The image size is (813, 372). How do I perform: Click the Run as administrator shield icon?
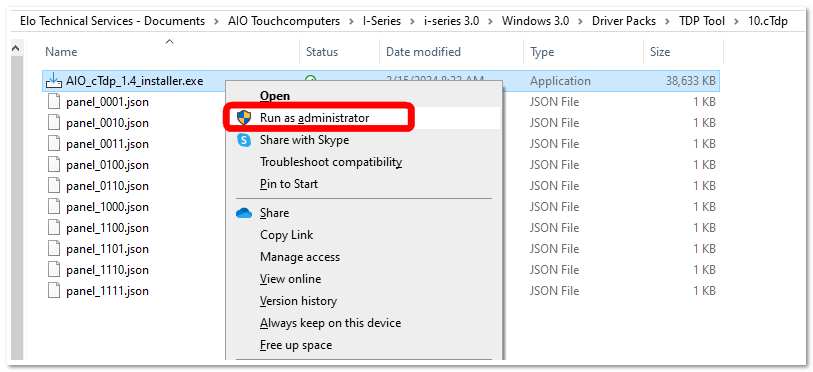coord(243,118)
